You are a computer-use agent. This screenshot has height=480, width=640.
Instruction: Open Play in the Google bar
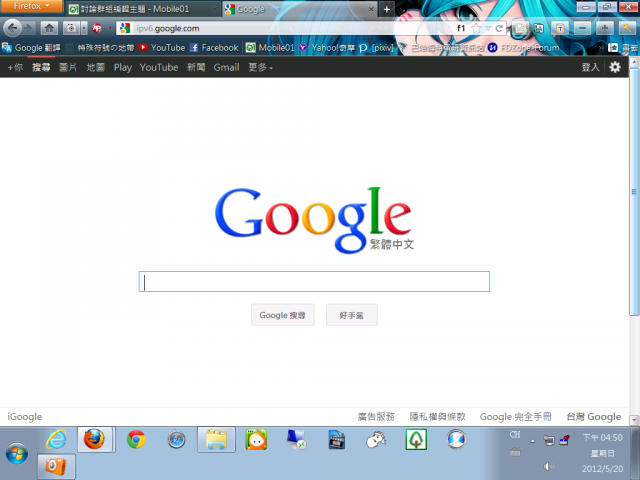[122, 67]
